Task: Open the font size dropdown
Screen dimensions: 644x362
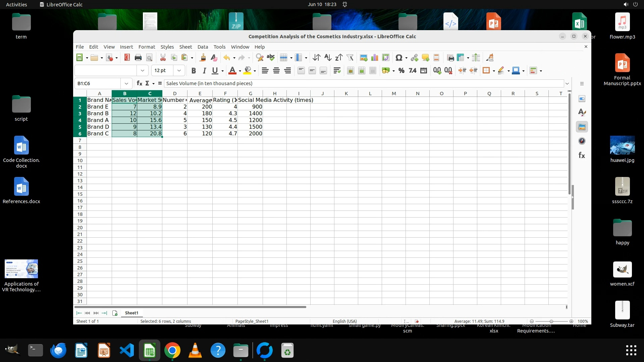Action: 179,70
